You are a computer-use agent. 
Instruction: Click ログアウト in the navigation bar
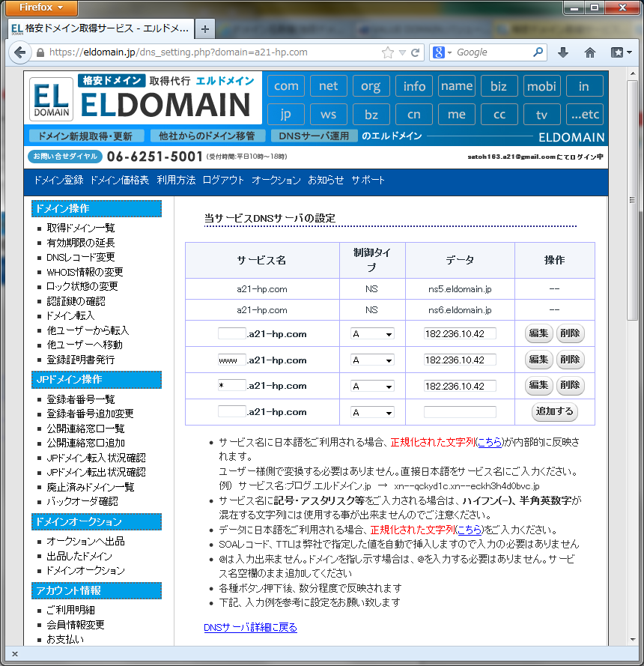[223, 181]
